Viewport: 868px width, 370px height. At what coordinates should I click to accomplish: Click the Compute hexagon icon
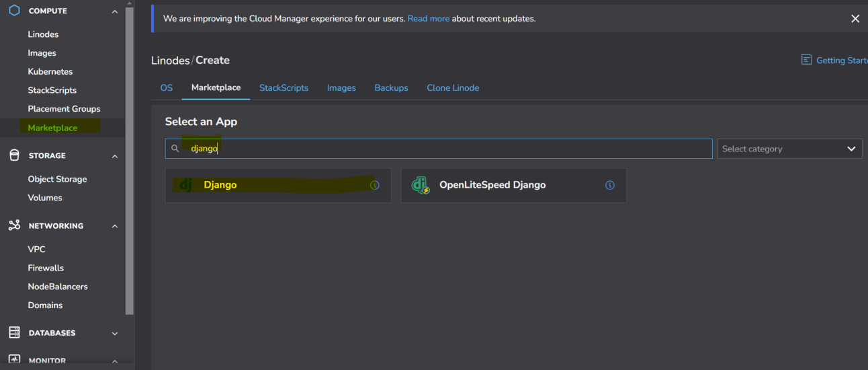(14, 11)
